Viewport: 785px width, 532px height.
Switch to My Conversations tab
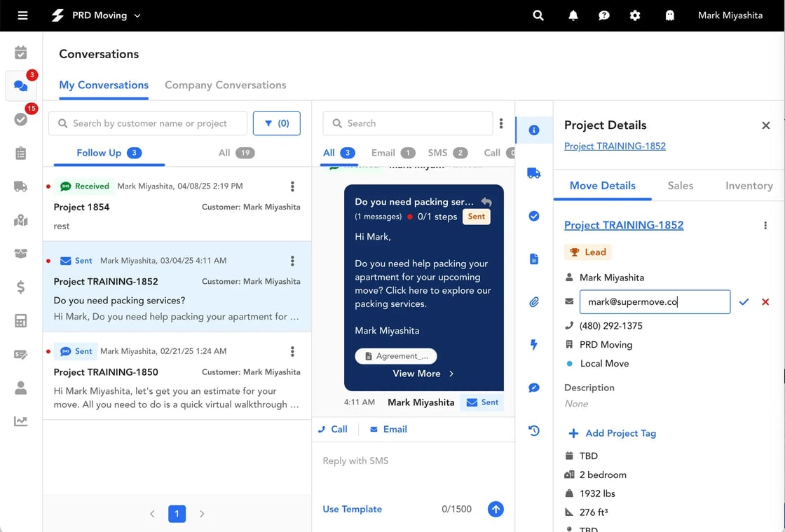(x=104, y=85)
